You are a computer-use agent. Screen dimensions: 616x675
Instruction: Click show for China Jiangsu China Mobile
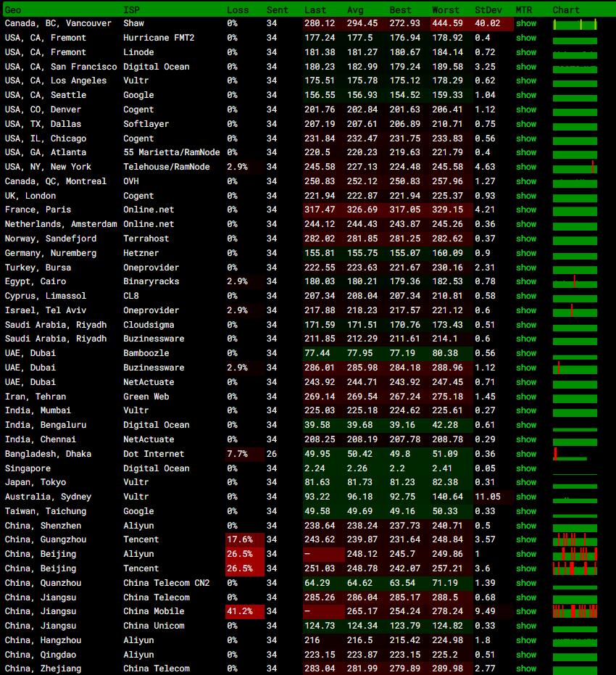click(526, 611)
